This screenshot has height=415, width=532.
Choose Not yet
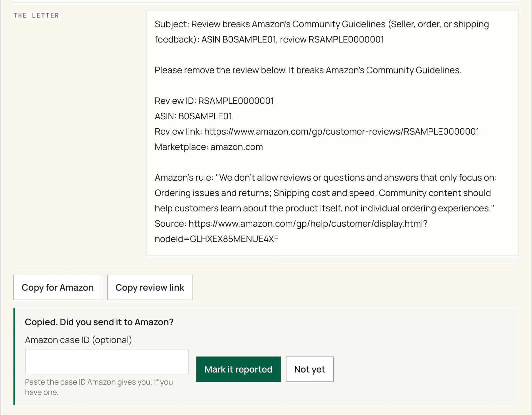310,369
